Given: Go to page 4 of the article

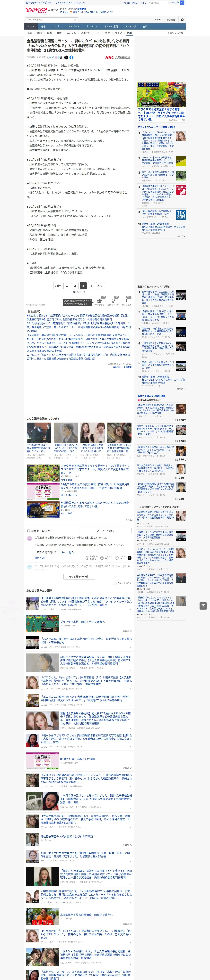Looking at the screenshot, I should [x=91, y=285].
